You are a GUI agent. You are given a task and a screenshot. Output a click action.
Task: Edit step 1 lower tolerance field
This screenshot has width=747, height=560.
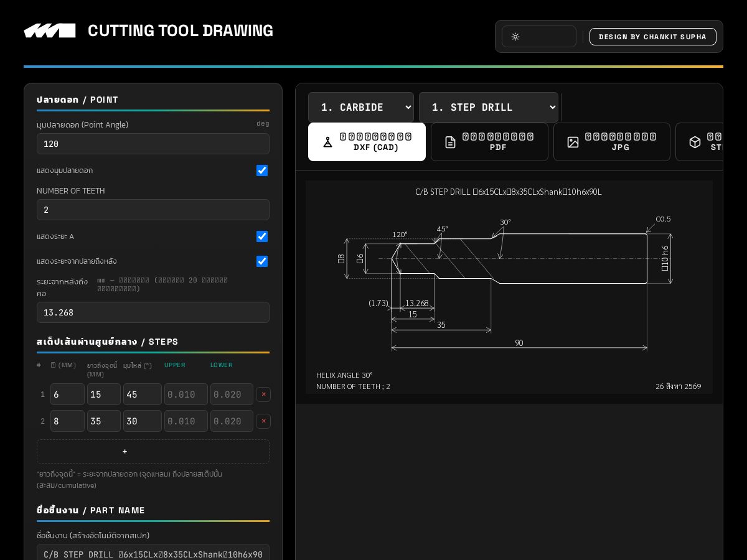[232, 394]
